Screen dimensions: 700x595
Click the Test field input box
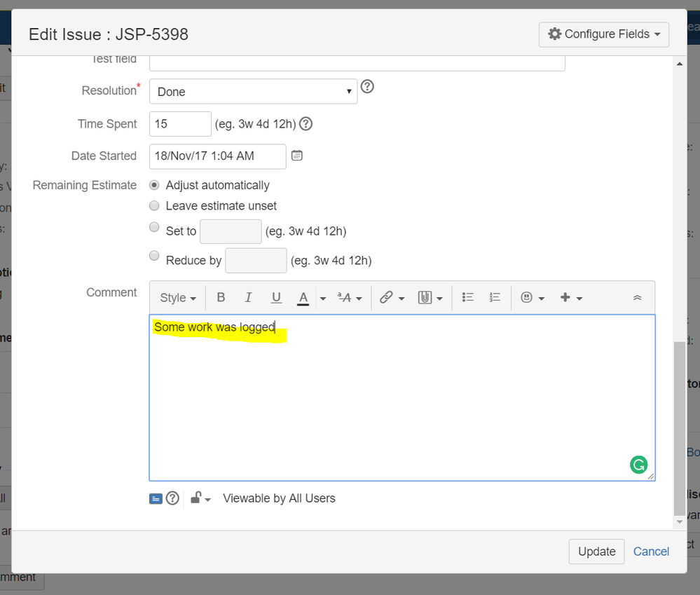(357, 63)
